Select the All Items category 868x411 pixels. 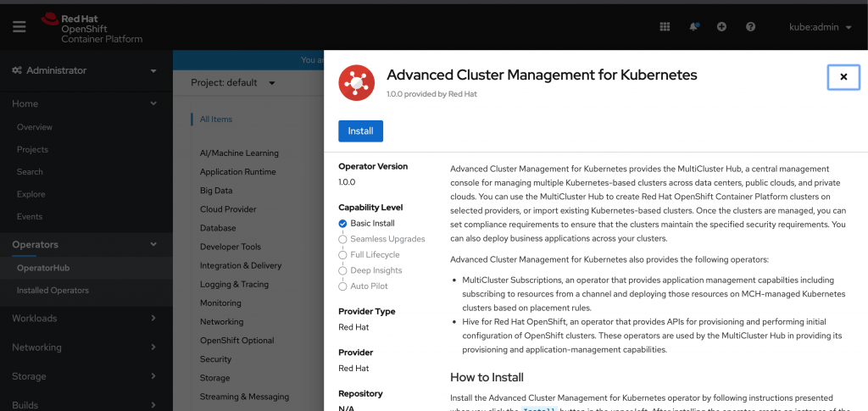coord(216,119)
